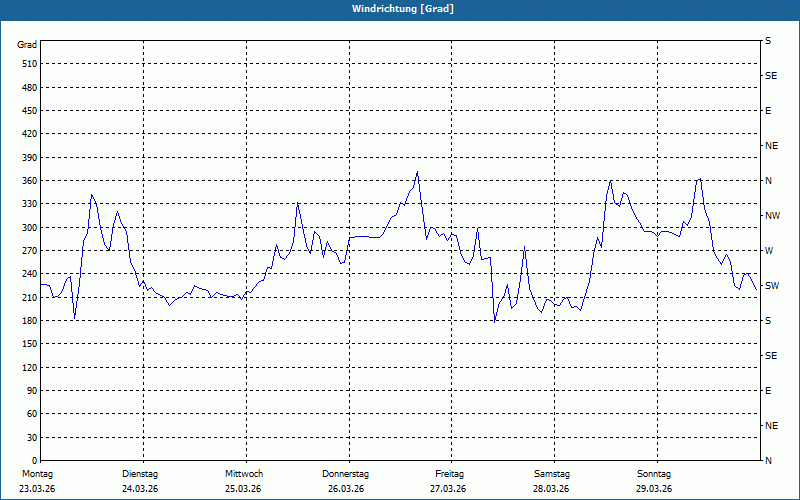Select the NW compass label on right axis

pos(771,216)
